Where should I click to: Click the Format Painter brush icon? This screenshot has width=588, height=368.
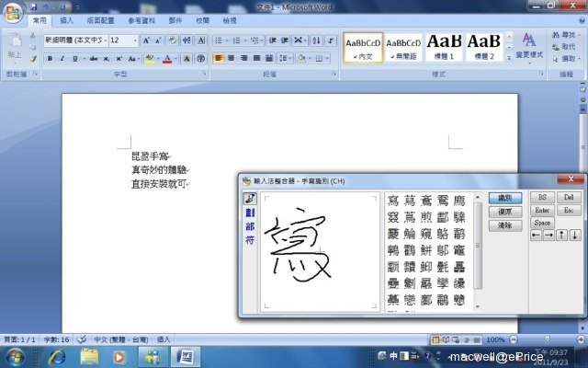[x=33, y=59]
